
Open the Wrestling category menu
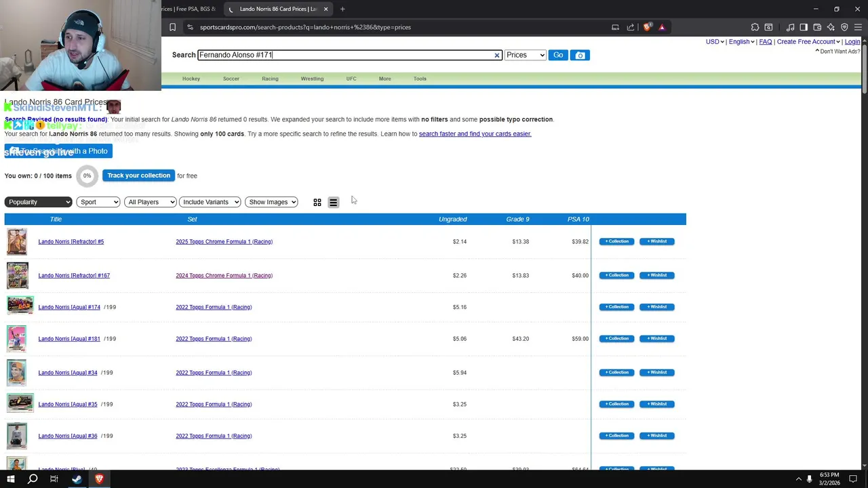coord(312,79)
